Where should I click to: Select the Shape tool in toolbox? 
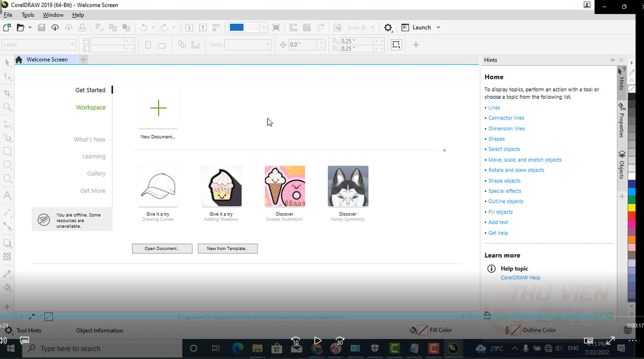pos(7,76)
